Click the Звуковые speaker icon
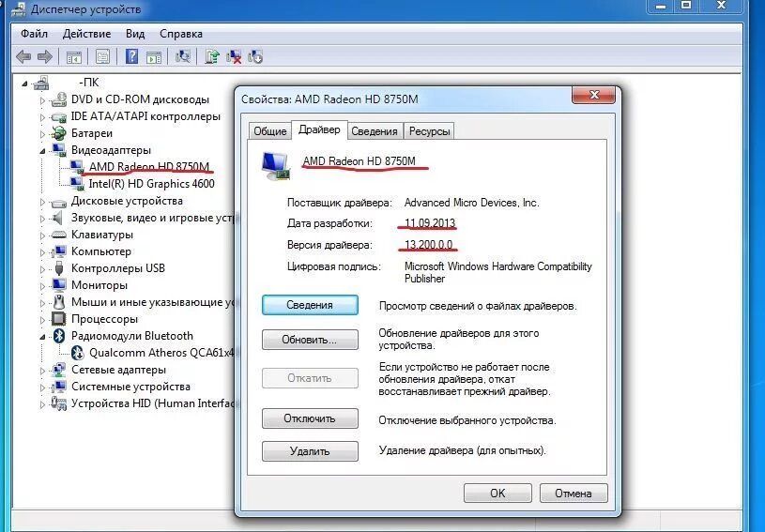The image size is (765, 532). pyautogui.click(x=58, y=218)
